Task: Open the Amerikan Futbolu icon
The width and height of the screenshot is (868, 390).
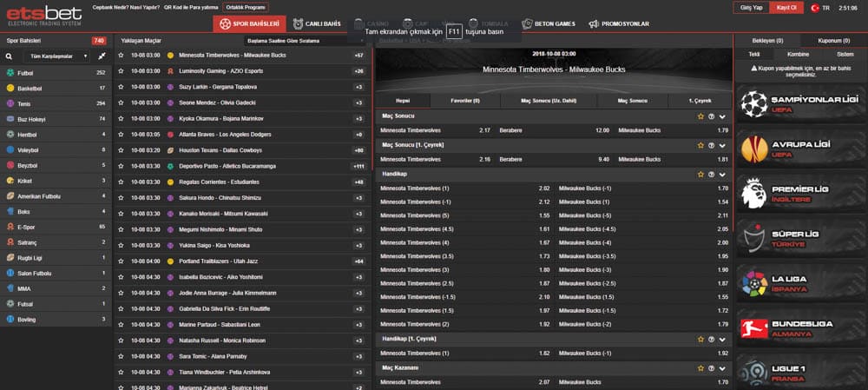Action: coord(10,196)
